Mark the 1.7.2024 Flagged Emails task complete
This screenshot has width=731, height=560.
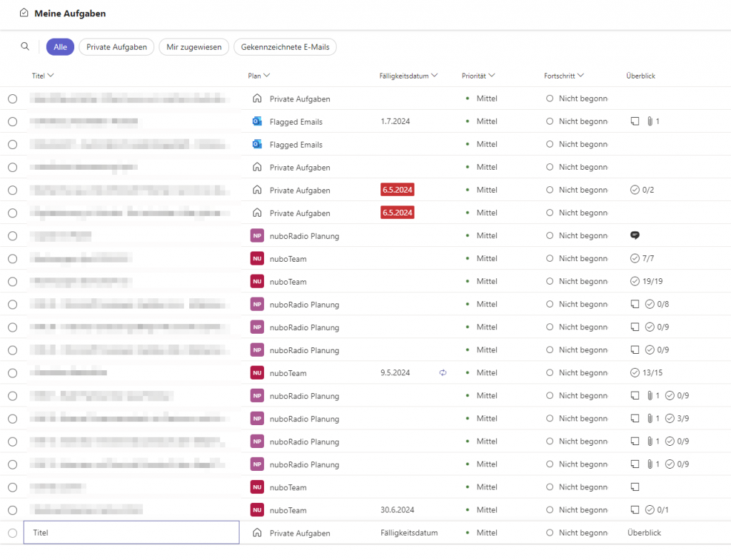click(x=13, y=121)
